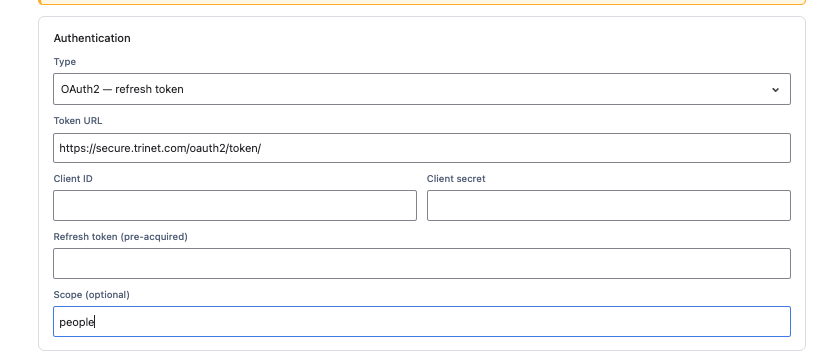
Task: Click the Scope (optional) input field
Action: [422, 322]
